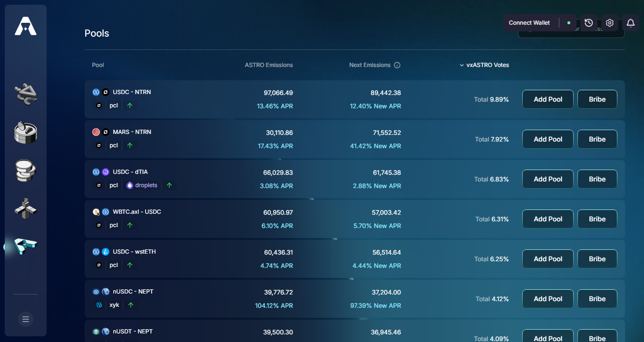Image resolution: width=644 pixels, height=342 pixels.
Task: Sort by the vxASTRO Votes column
Action: tap(484, 65)
